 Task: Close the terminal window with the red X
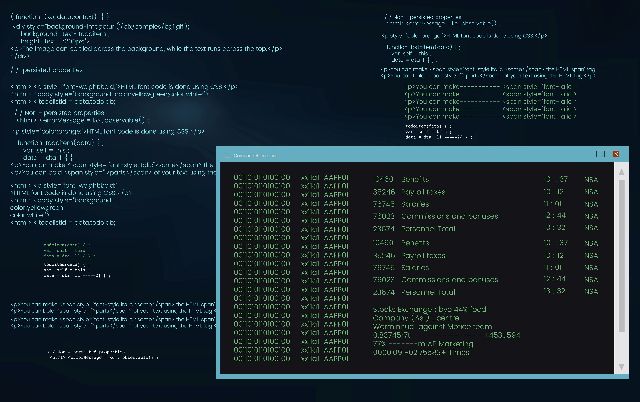pyautogui.click(x=616, y=154)
